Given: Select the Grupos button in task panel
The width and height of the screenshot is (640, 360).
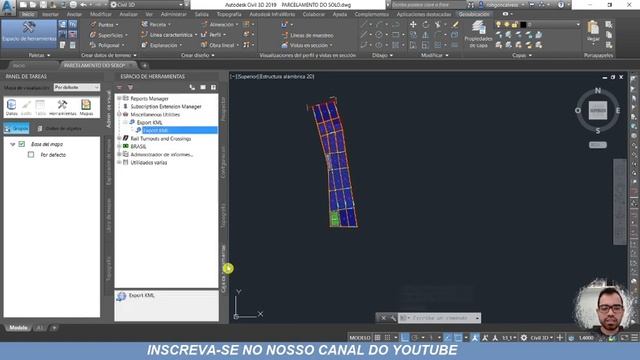Looking at the screenshot, I should (16, 128).
